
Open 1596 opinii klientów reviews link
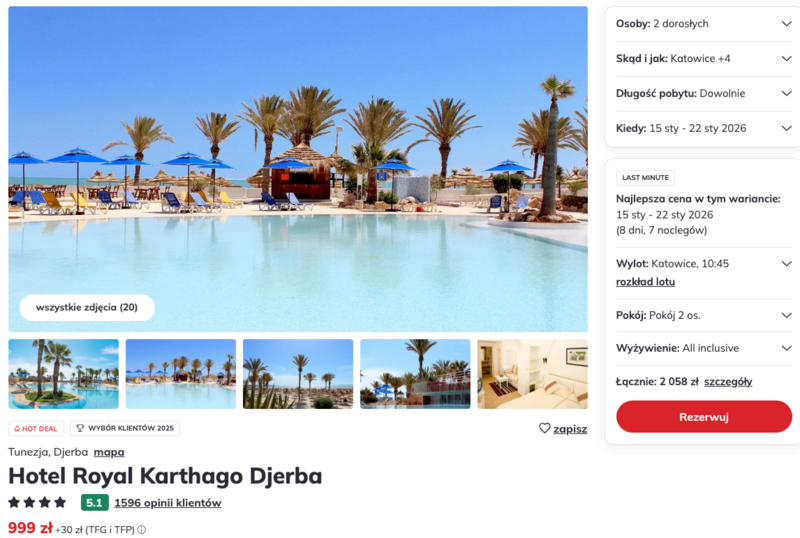pyautogui.click(x=168, y=503)
